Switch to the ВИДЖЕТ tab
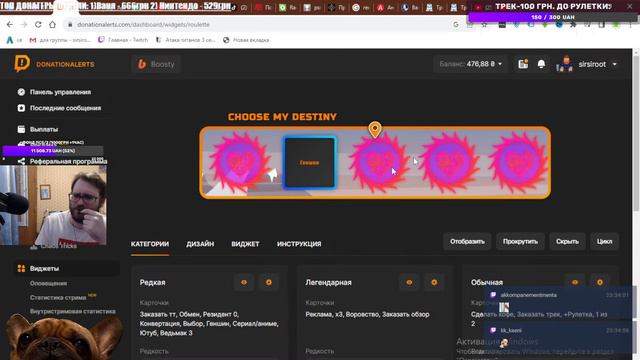640x360 pixels. pos(245,244)
